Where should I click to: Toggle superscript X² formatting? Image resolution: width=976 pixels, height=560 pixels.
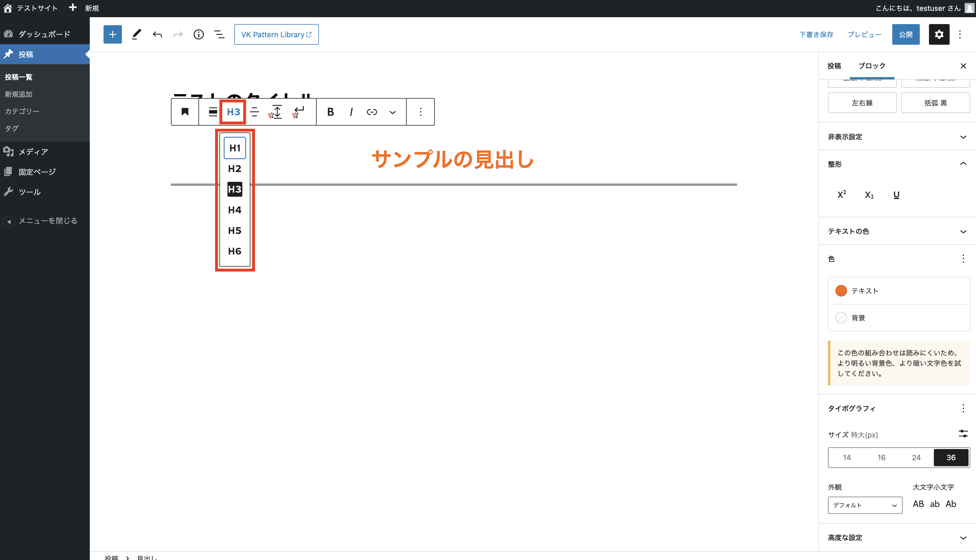point(842,195)
